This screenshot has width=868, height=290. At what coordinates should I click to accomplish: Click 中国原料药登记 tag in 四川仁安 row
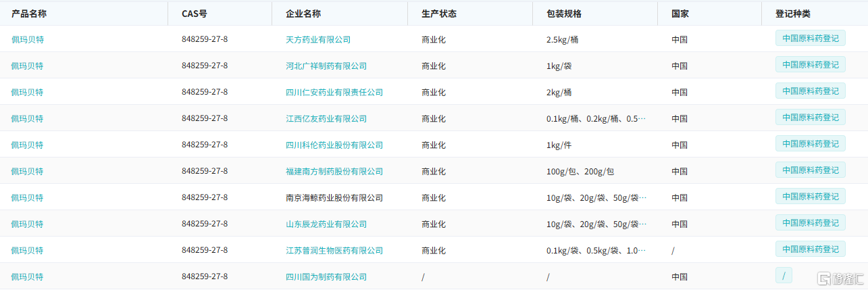811,91
